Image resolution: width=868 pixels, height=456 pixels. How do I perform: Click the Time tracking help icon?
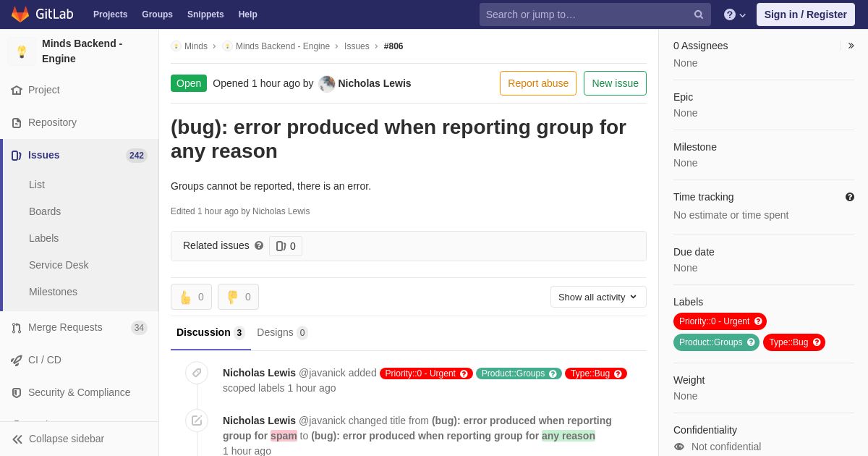[850, 197]
